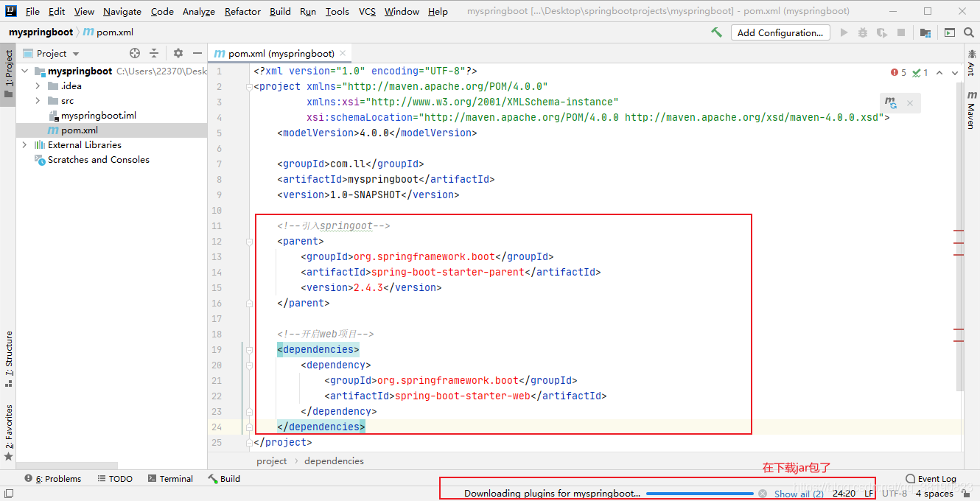Select pom.xml in project tree
Image resolution: width=980 pixels, height=501 pixels.
tap(79, 130)
